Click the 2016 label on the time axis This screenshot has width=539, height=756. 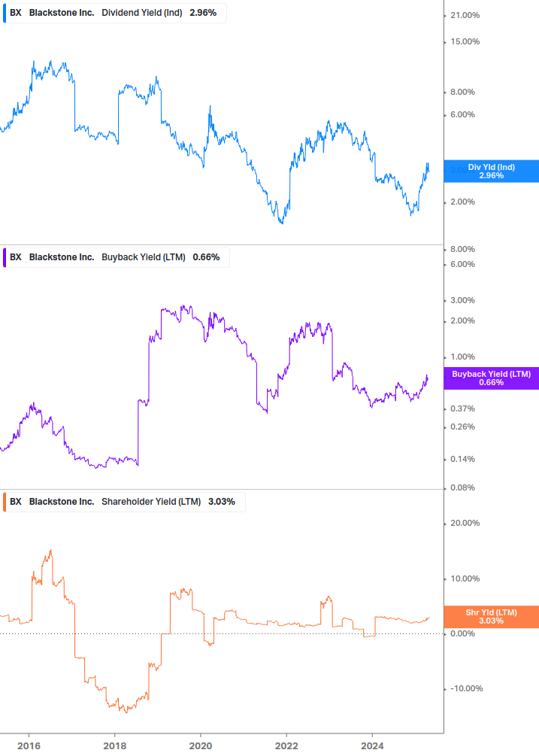coord(29,746)
